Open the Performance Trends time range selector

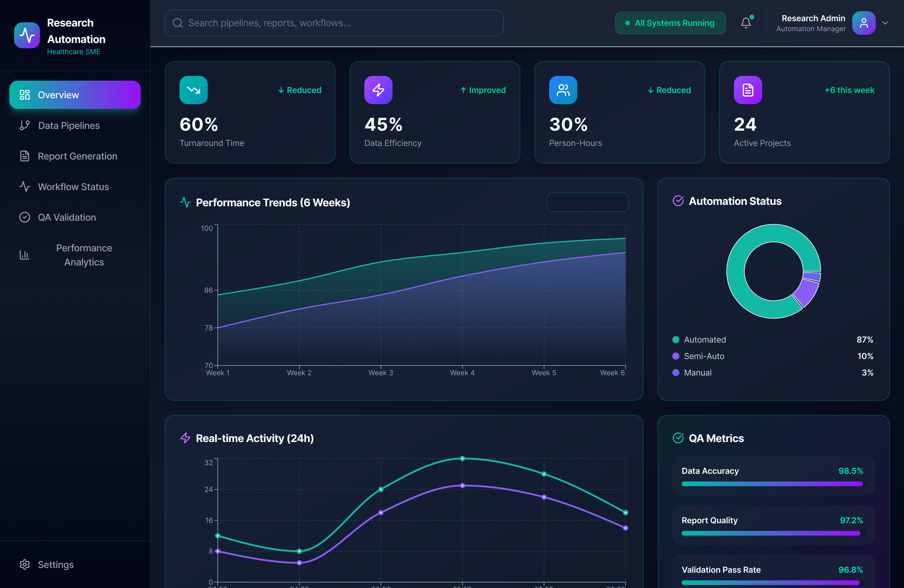coord(587,202)
